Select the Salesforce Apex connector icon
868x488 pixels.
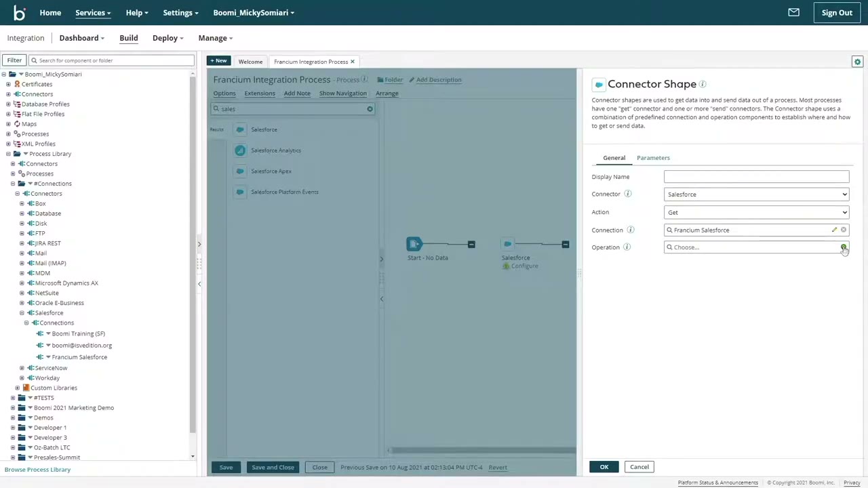[240, 171]
